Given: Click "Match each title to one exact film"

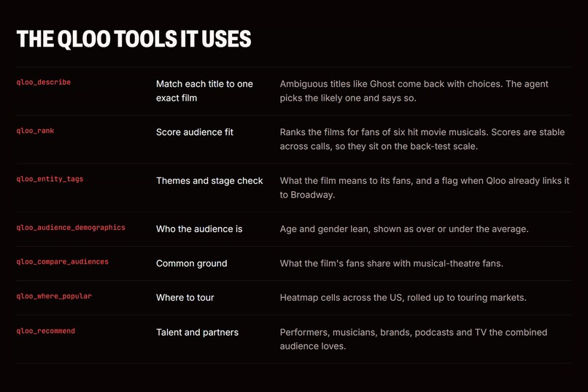Looking at the screenshot, I should click(204, 91).
